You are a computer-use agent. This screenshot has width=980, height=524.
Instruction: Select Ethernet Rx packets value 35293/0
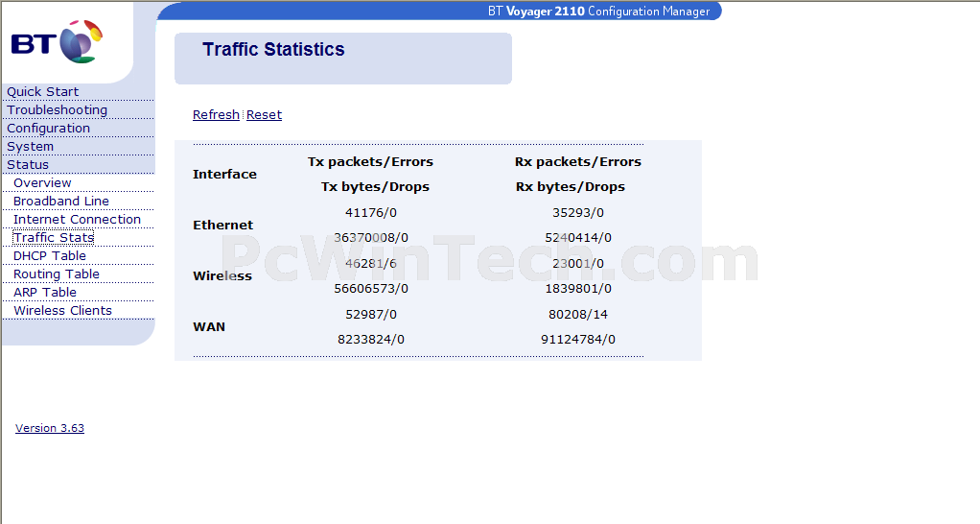(x=578, y=213)
